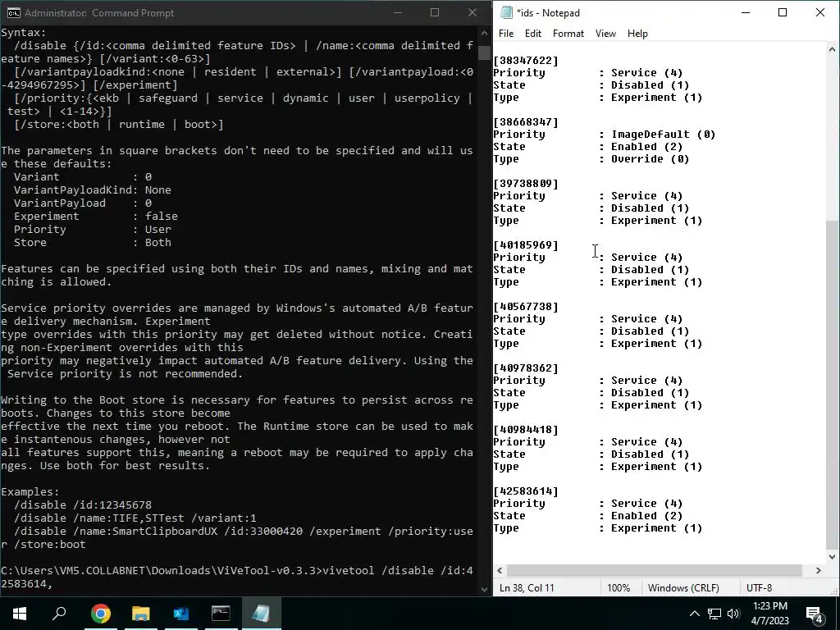Screen dimensions: 840x630
Task: Minimize the Notepad window
Action: (745, 12)
